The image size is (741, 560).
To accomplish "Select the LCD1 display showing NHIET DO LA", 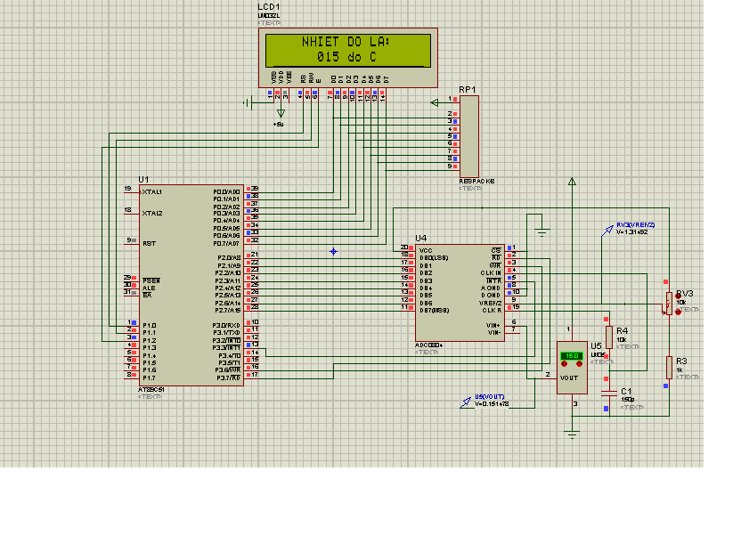I will click(x=348, y=58).
